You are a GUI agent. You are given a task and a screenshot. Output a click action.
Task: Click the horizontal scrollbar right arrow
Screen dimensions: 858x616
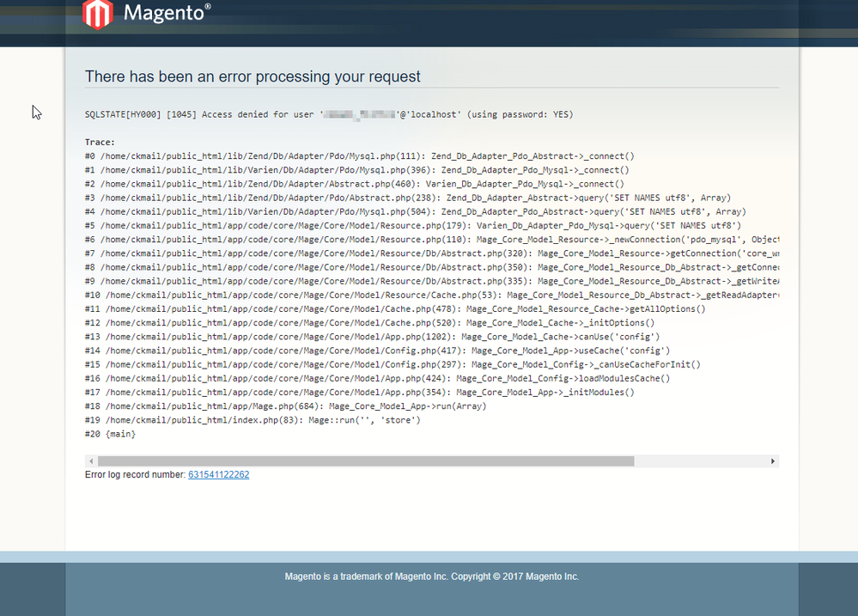773,461
